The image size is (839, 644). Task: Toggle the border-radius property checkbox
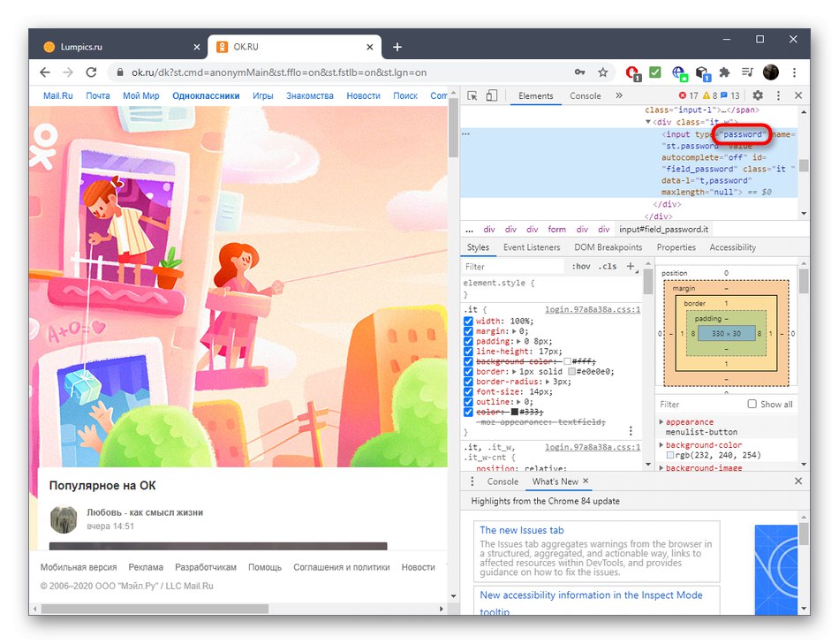pyautogui.click(x=468, y=382)
